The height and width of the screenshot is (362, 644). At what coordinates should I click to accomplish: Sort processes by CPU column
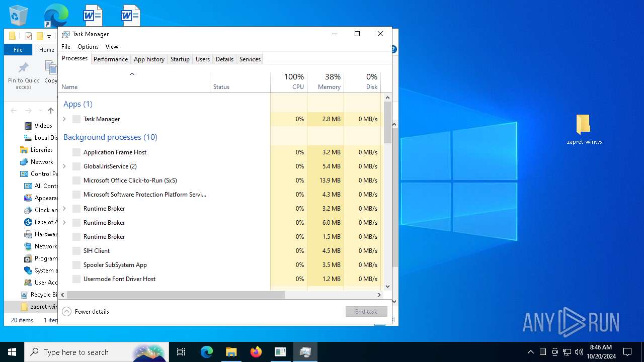[x=289, y=82]
